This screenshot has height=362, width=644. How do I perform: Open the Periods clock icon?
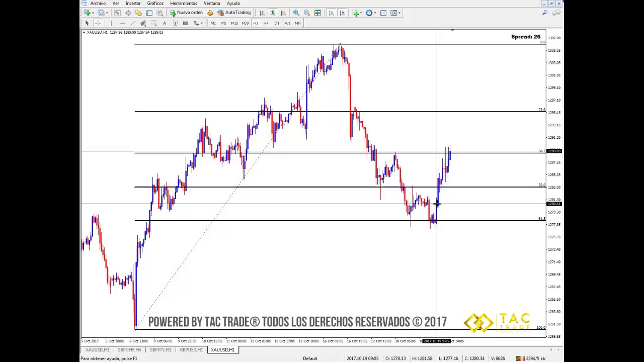point(369,13)
